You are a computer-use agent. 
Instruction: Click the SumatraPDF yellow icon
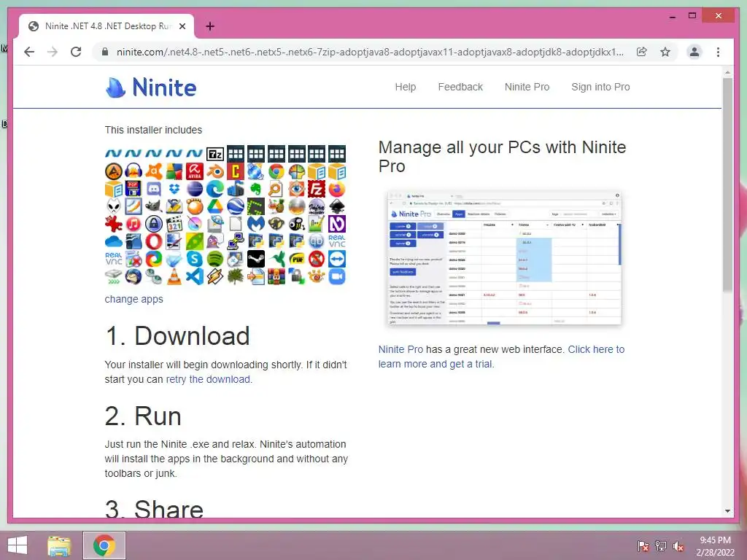296,259
